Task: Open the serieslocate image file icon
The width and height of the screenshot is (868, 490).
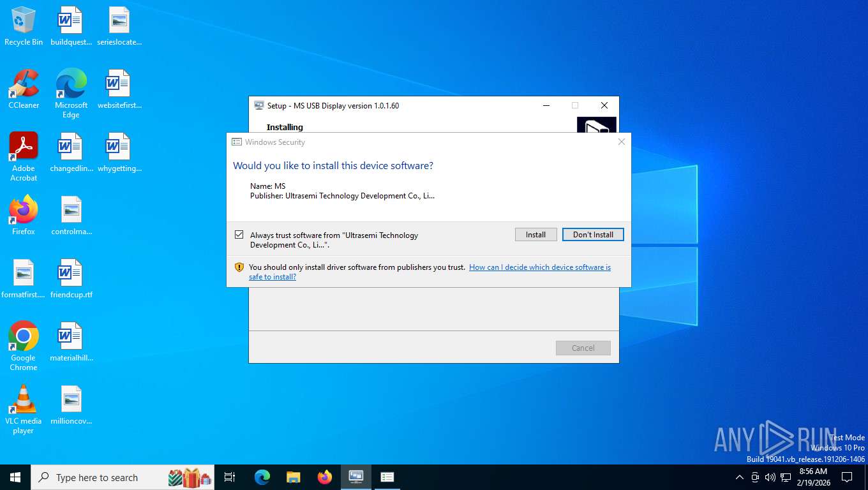Action: point(119,26)
